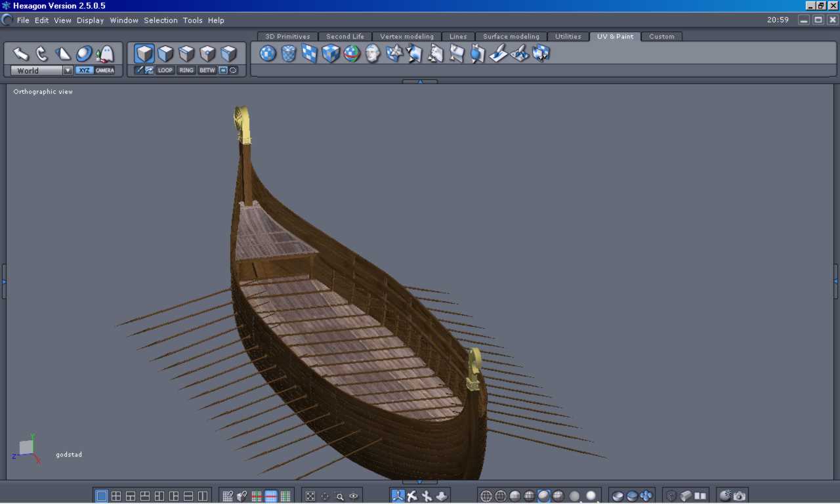Click the axis orientation gizmo
Image resolution: width=840 pixels, height=504 pixels.
click(x=28, y=448)
